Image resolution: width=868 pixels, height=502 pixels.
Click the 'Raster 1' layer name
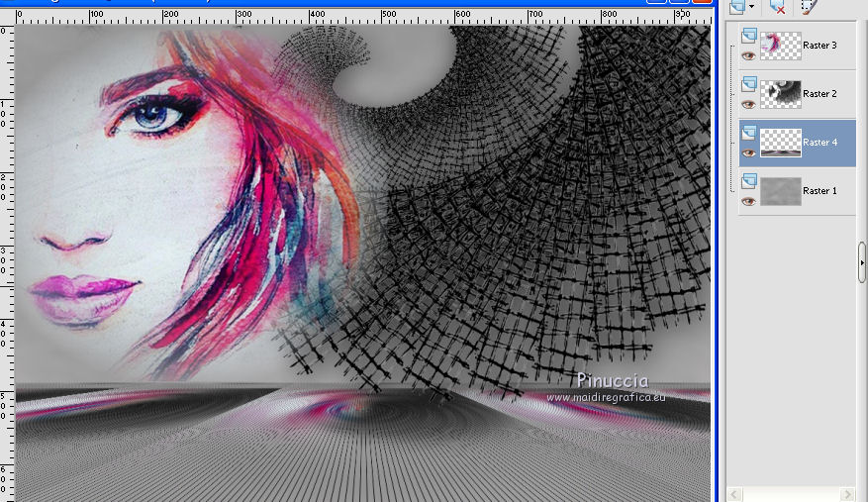(x=820, y=191)
